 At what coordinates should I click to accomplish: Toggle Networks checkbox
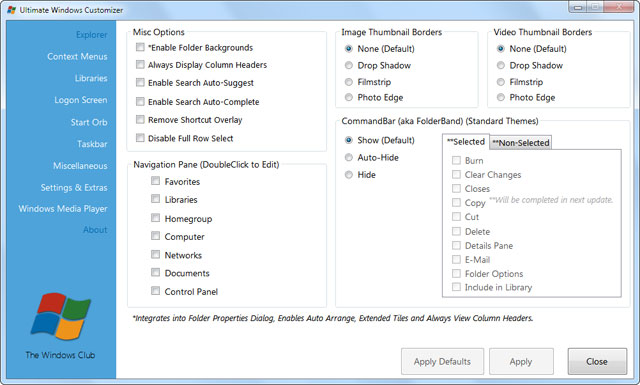tap(155, 255)
